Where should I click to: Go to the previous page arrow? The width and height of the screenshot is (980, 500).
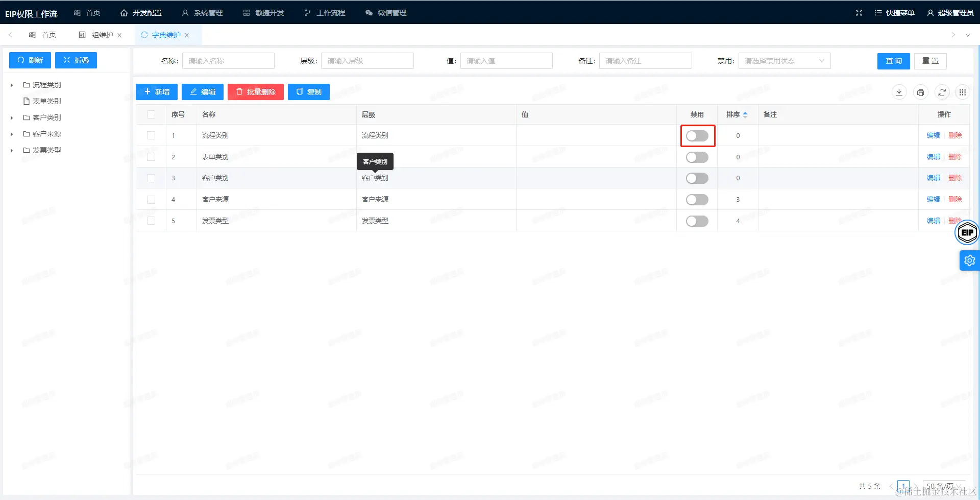coord(891,486)
